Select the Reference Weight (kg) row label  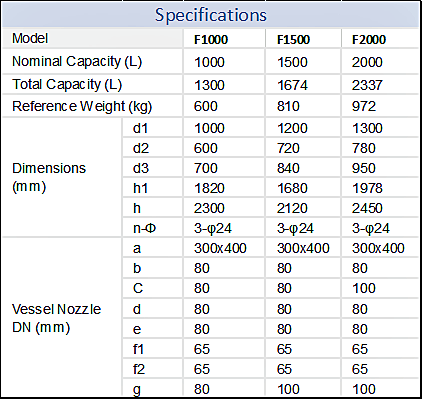82,107
